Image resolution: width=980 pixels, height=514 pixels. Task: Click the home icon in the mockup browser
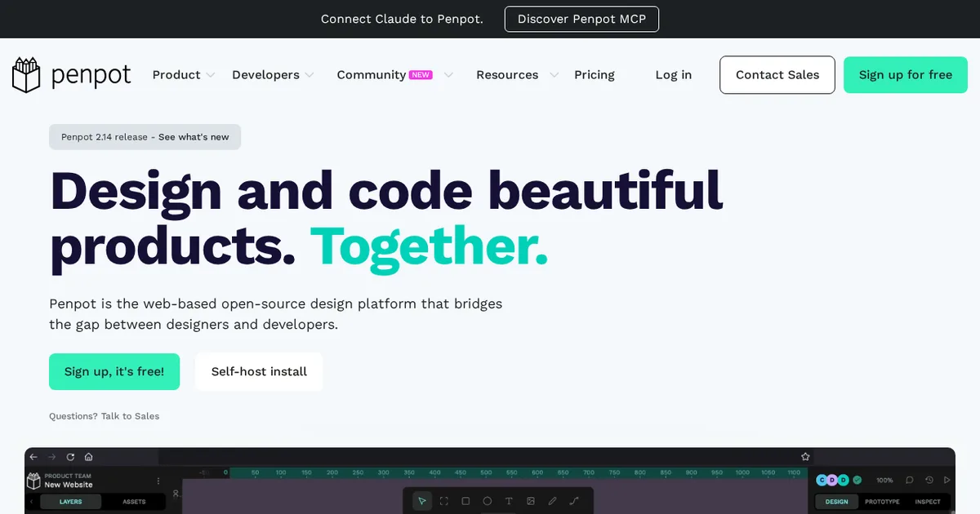(x=88, y=457)
